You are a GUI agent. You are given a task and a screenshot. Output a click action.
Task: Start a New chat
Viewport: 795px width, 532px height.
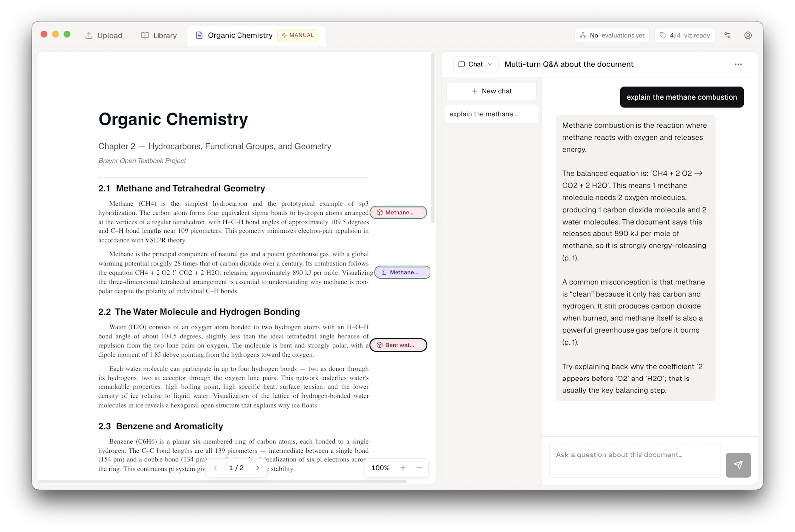coord(491,91)
